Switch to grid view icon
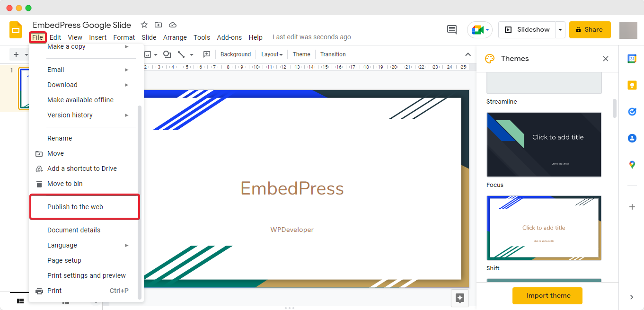The width and height of the screenshot is (644, 310). [66, 302]
